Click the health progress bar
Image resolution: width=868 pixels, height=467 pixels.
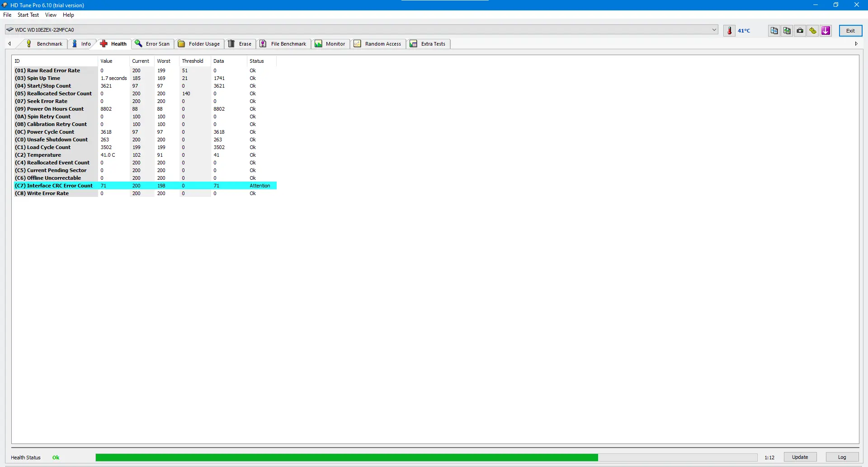tap(426, 458)
